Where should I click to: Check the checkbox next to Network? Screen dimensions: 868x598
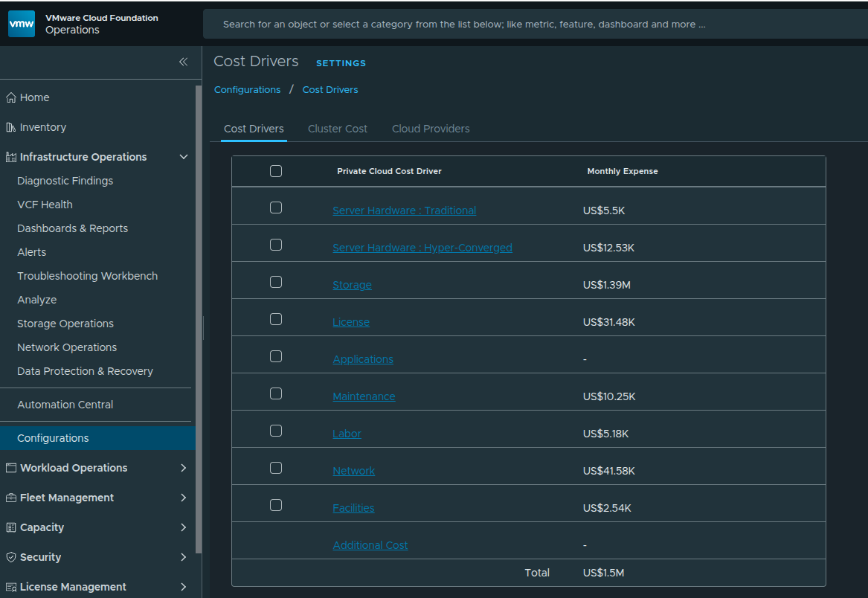pyautogui.click(x=276, y=468)
